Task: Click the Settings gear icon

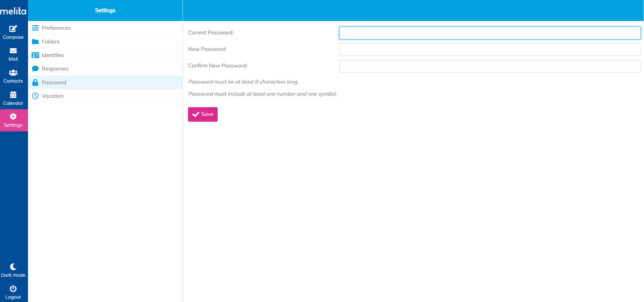Action: point(13,117)
